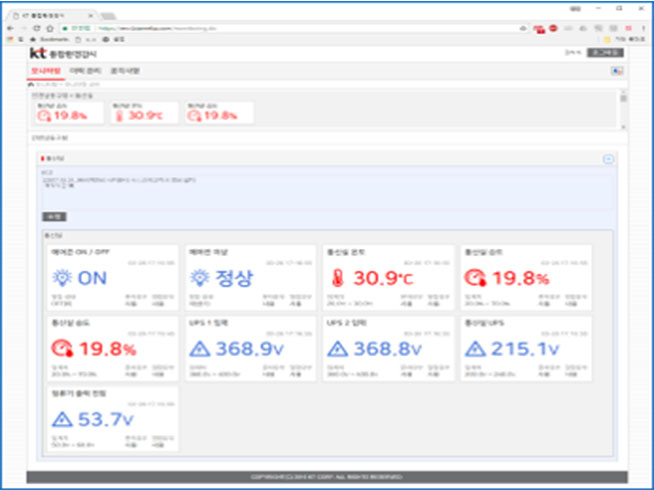Click the dark gray button below the memo box
Viewport: 654px width, 490px height.
[54, 217]
